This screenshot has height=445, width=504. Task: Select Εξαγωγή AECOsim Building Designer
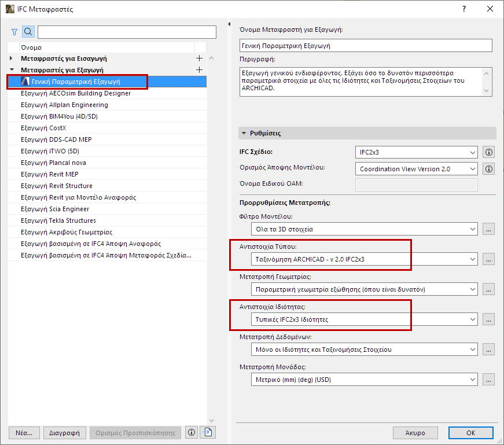tap(108, 93)
